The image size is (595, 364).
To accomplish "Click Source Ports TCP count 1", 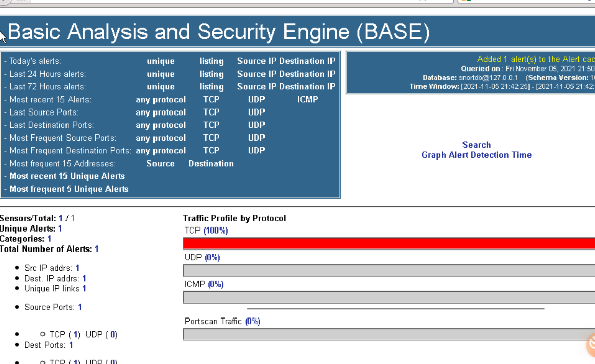I will coord(75,335).
